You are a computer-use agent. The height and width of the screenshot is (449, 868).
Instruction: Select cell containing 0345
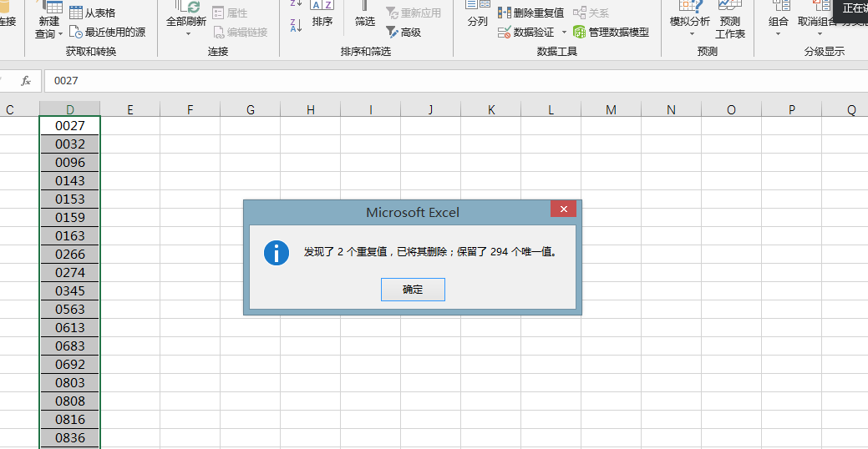[69, 290]
